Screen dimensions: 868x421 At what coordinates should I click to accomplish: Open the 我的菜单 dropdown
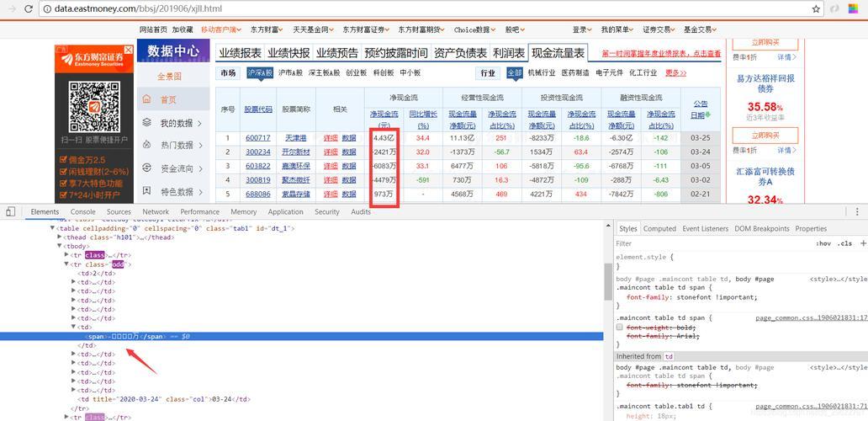tap(617, 29)
